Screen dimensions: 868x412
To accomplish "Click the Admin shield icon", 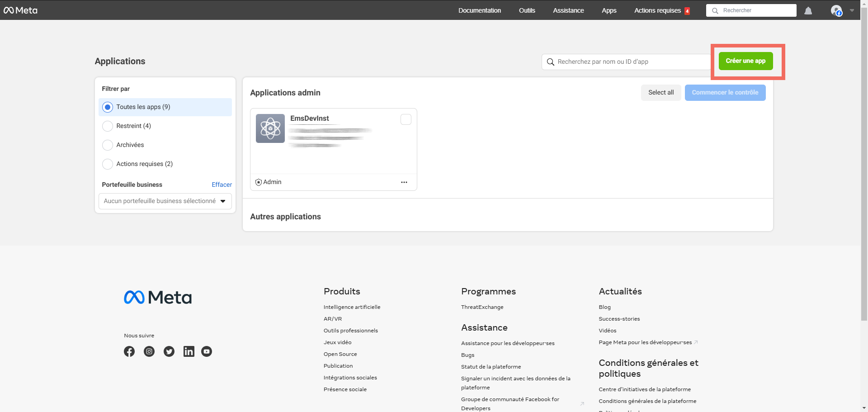I will coord(258,182).
